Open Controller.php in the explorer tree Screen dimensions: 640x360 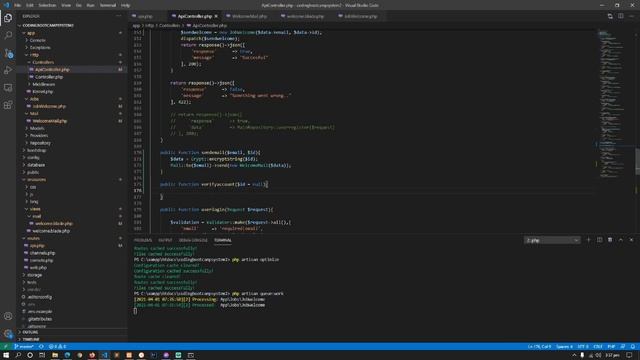click(49, 77)
